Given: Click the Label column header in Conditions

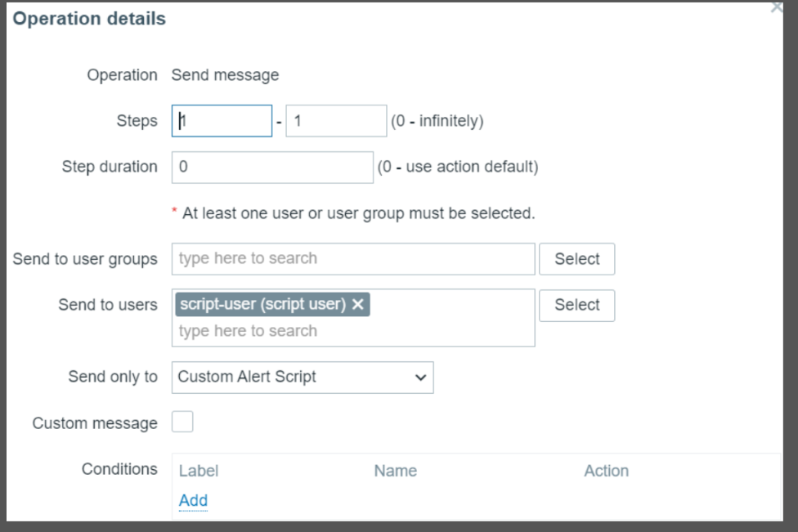Looking at the screenshot, I should (x=199, y=471).
